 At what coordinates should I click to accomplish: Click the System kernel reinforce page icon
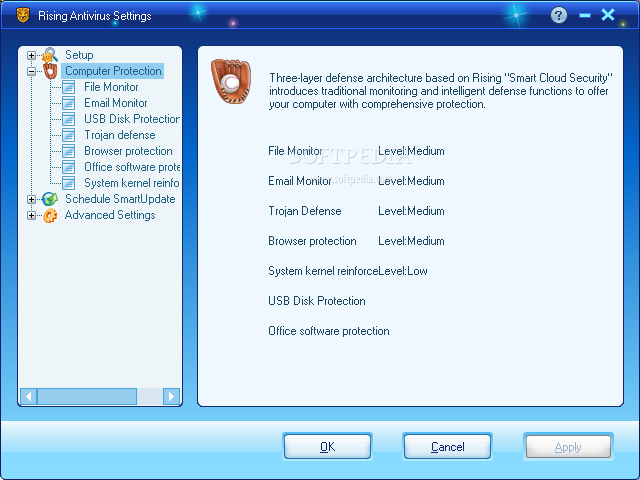pos(69,183)
